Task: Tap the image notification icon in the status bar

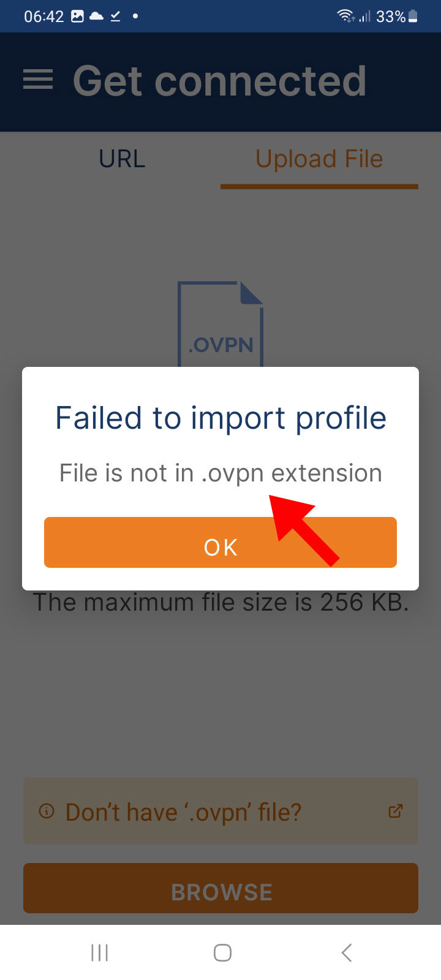Action: [x=77, y=17]
